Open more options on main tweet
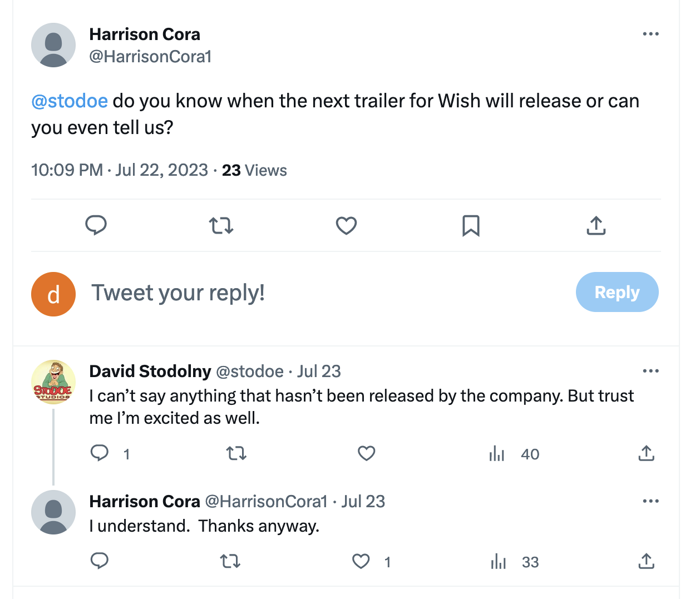 650,34
